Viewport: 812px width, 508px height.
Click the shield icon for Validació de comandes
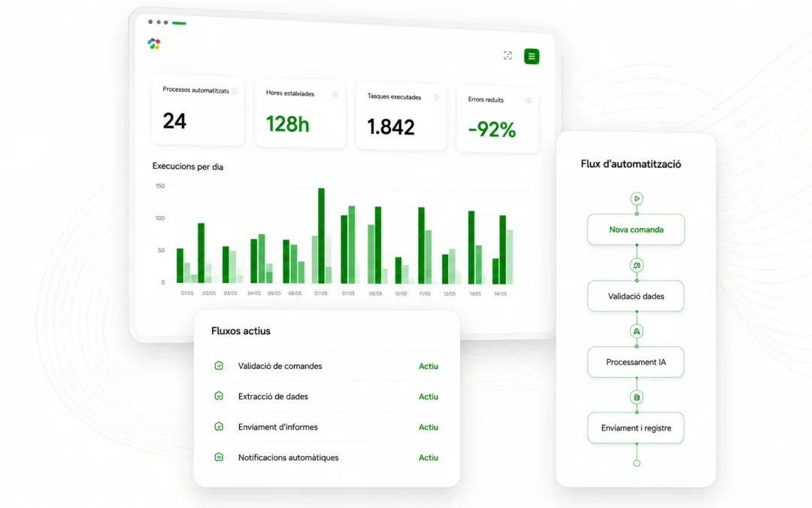219,366
